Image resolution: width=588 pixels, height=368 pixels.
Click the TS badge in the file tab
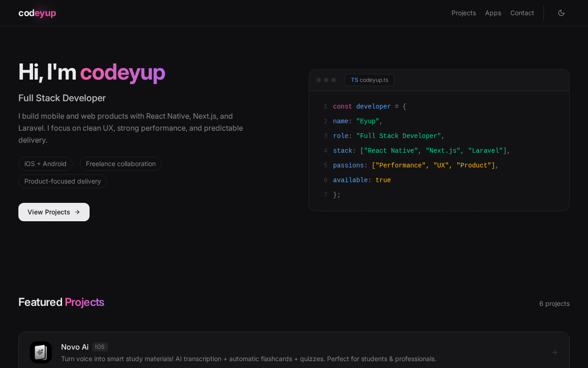[354, 80]
